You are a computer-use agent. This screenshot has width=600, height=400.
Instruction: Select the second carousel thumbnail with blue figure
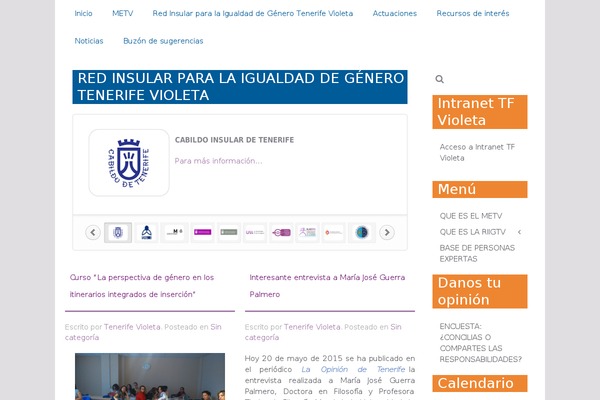coord(147,232)
